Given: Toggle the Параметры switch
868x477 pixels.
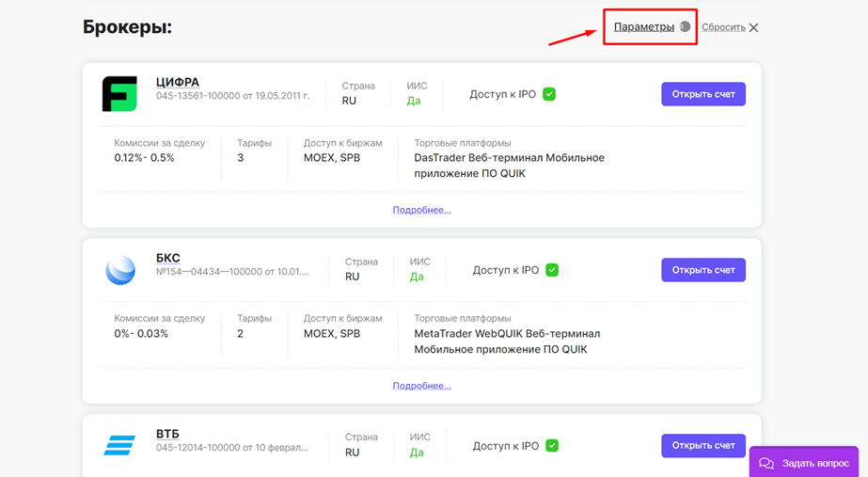Looking at the screenshot, I should point(685,26).
